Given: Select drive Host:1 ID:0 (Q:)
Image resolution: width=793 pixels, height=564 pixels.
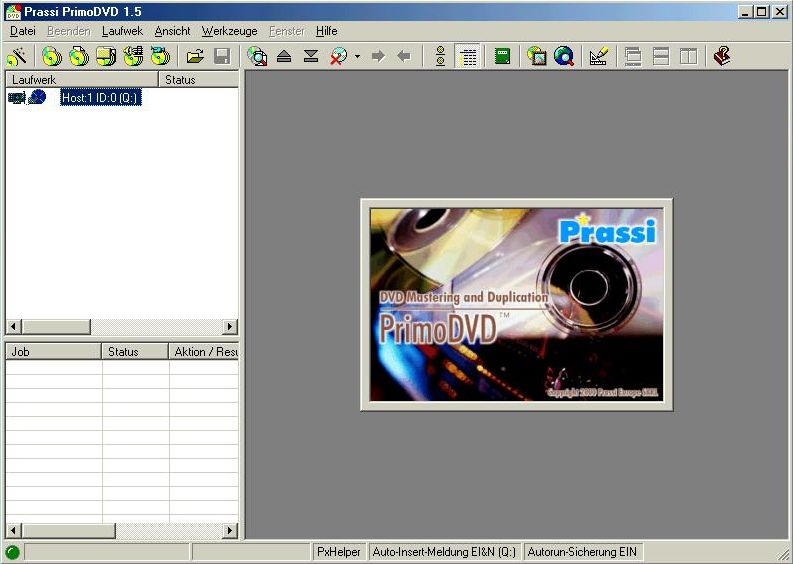Looking at the screenshot, I should [x=101, y=98].
